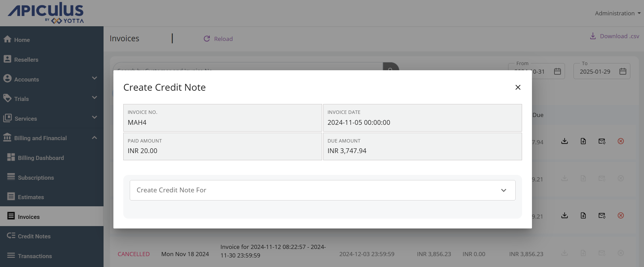Select Invoices in the sidebar
644x267 pixels.
point(52,216)
